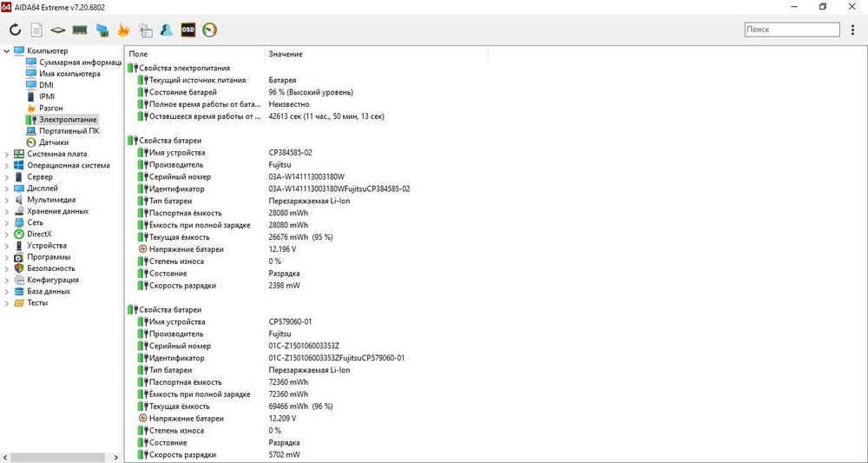The height and width of the screenshot is (463, 868).
Task: Expand the Сервер node
Action: [x=6, y=176]
